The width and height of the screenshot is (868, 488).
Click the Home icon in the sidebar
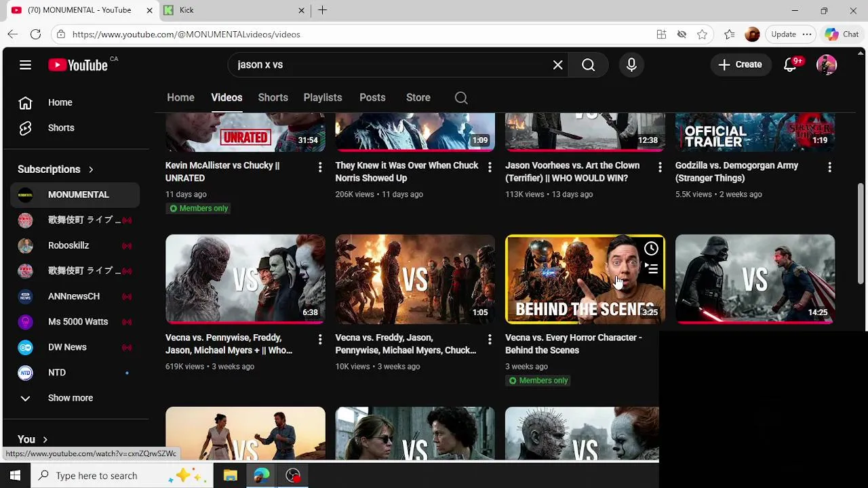click(25, 102)
